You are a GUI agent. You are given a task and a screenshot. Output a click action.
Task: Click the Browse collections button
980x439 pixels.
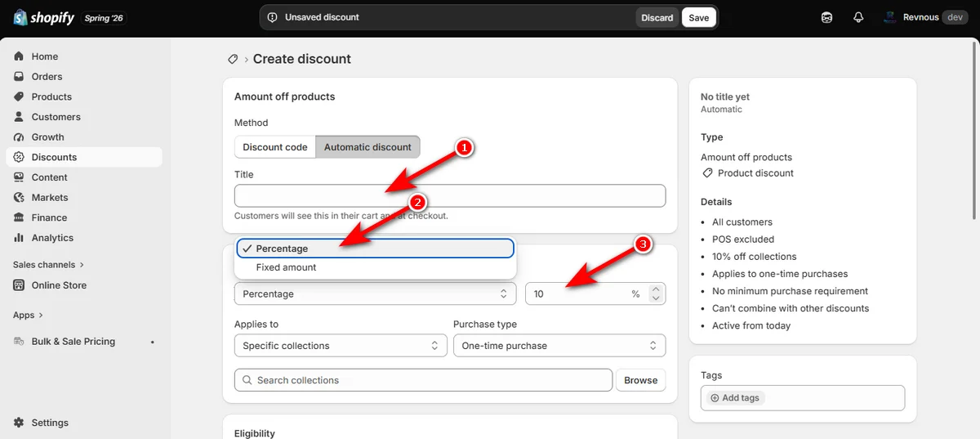click(x=641, y=380)
